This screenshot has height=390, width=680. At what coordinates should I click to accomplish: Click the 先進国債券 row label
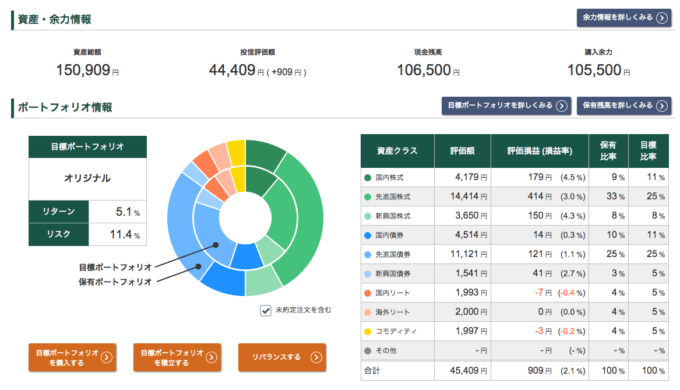pyautogui.click(x=392, y=255)
